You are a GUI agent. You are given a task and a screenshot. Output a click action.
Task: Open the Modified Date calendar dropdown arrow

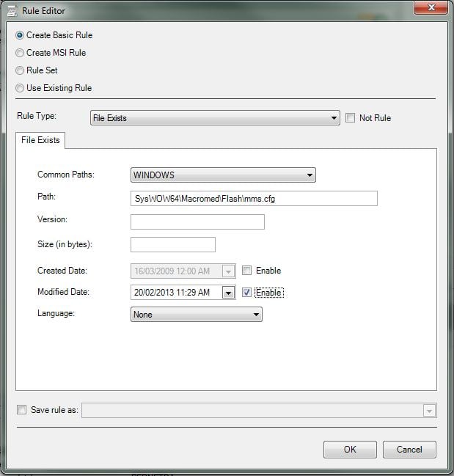pos(229,293)
